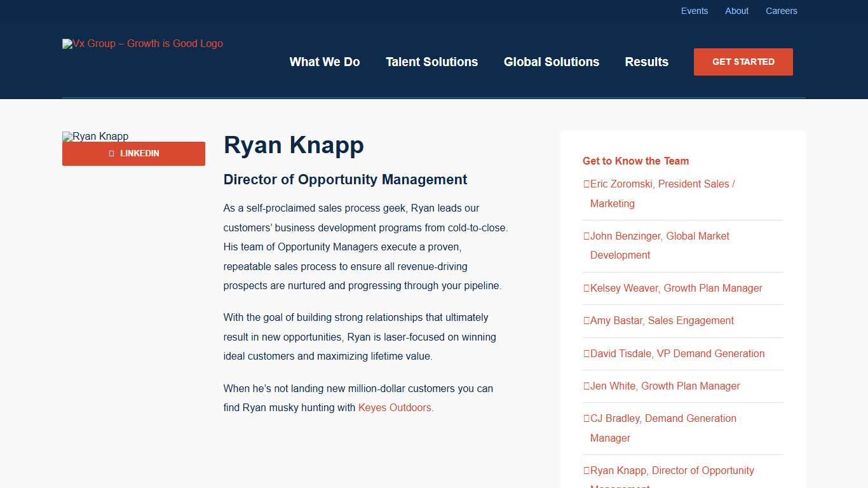Click the icon next to CJ Bradley

[x=585, y=418]
